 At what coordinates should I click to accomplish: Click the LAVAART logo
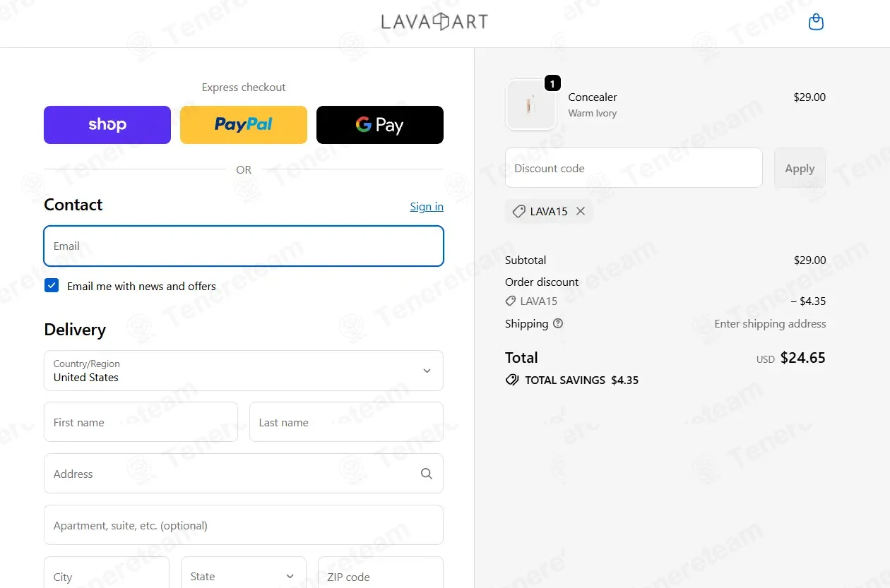(x=434, y=22)
